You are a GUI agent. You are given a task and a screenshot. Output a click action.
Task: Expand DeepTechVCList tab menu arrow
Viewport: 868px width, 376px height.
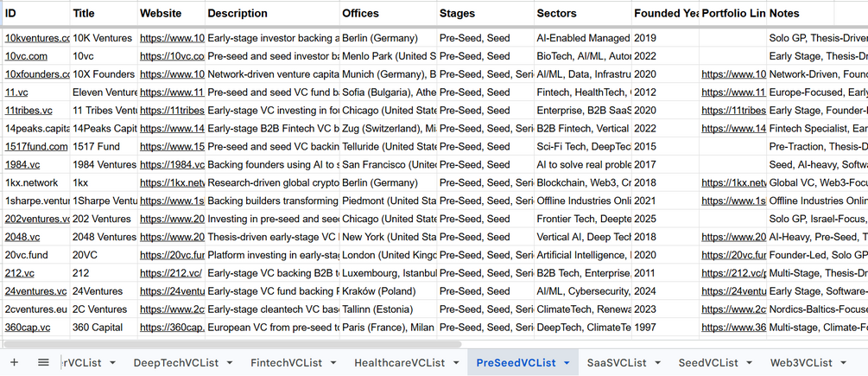coord(229,363)
